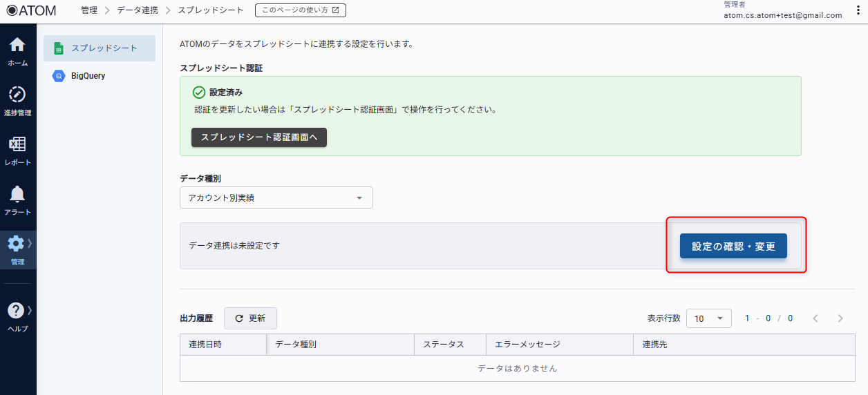Click スプレッドシート認証画面へ button
Screen dimensions: 868x395
pyautogui.click(x=258, y=137)
